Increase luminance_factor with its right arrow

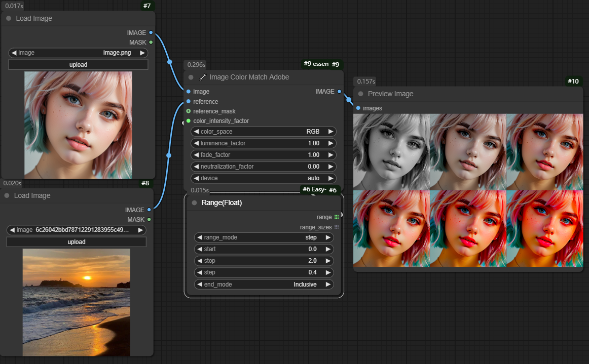click(x=330, y=143)
